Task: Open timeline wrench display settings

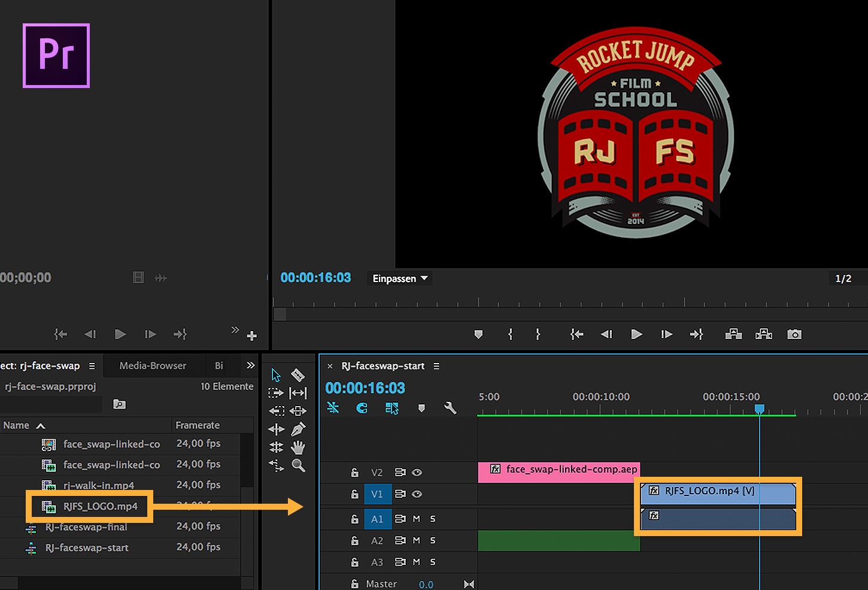Action: (450, 408)
